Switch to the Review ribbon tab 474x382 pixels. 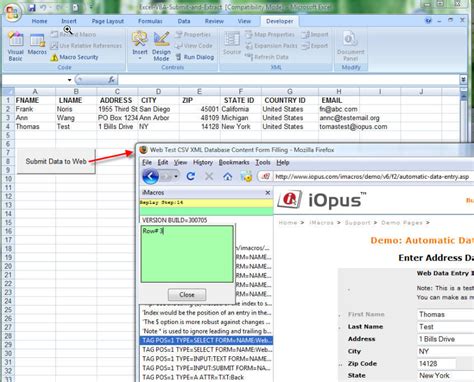click(x=214, y=21)
